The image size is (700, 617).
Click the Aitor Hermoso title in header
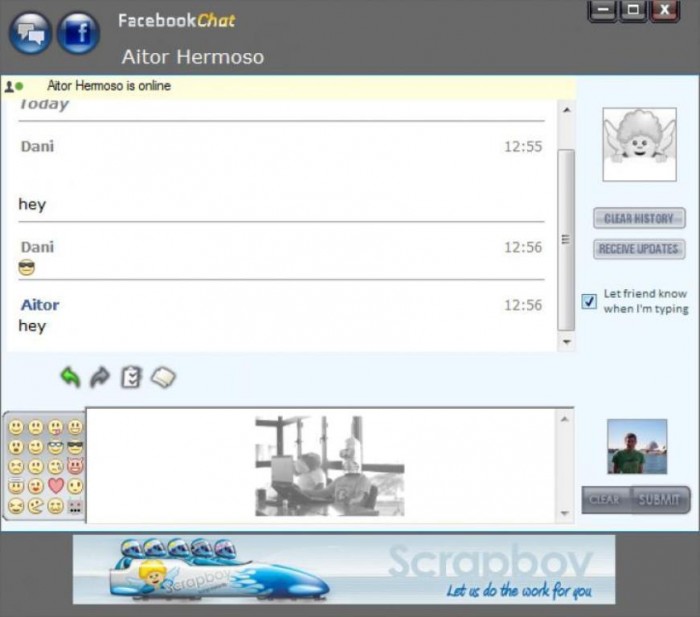point(193,57)
